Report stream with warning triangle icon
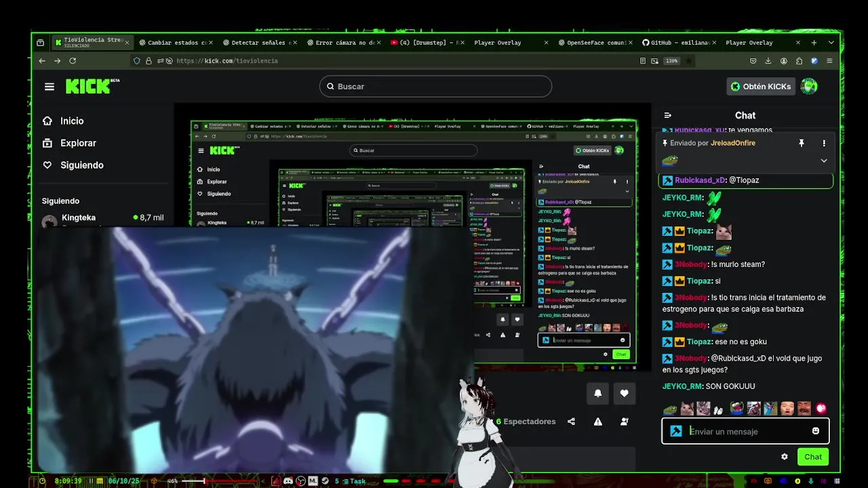The height and width of the screenshot is (488, 868). click(597, 422)
